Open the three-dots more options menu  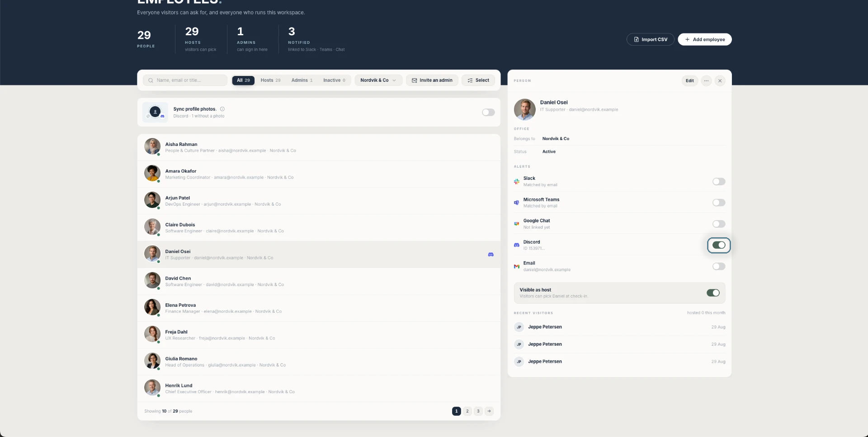[706, 80]
